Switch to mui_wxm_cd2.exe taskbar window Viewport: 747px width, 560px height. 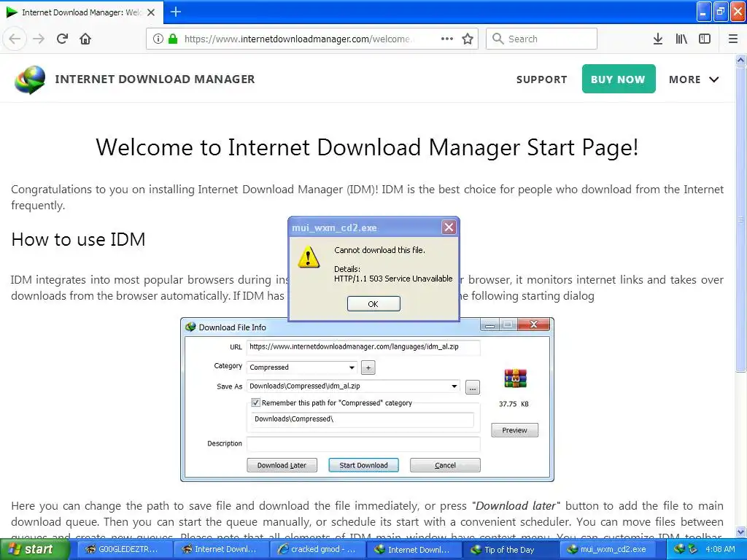pyautogui.click(x=607, y=549)
